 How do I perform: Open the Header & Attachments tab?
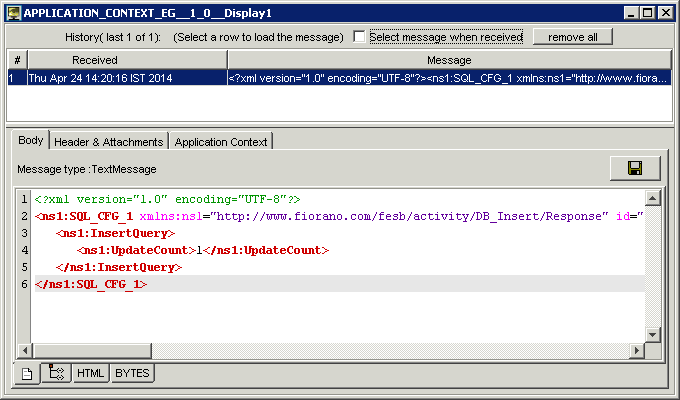point(108,142)
